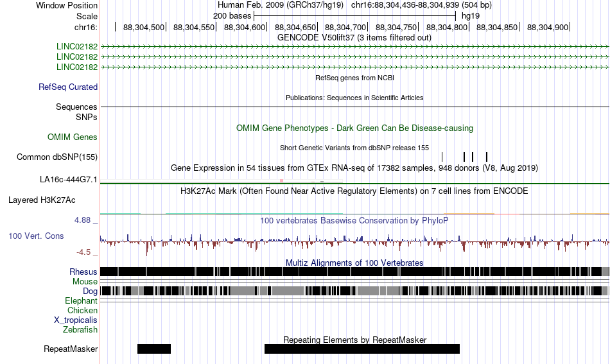Select the LA16c-444G7.1 gene expression label
Image resolution: width=610 pixels, height=364 pixels.
68,180
